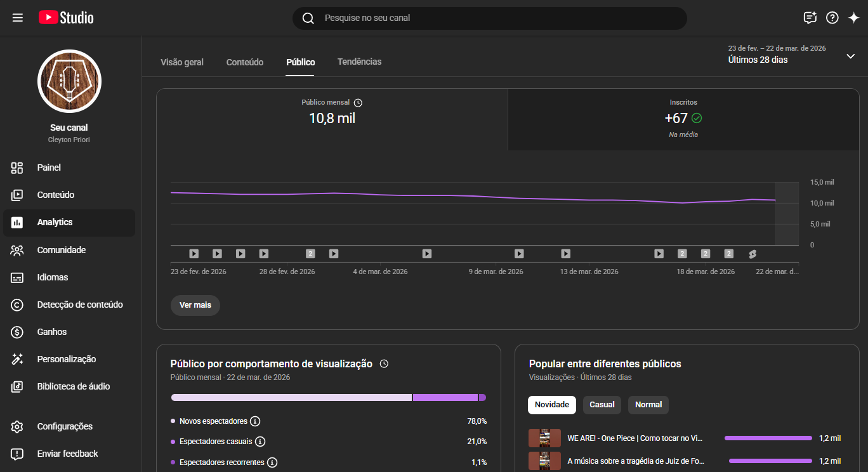This screenshot has height=472, width=868.
Task: Switch to the Visão geral tab
Action: (x=182, y=62)
